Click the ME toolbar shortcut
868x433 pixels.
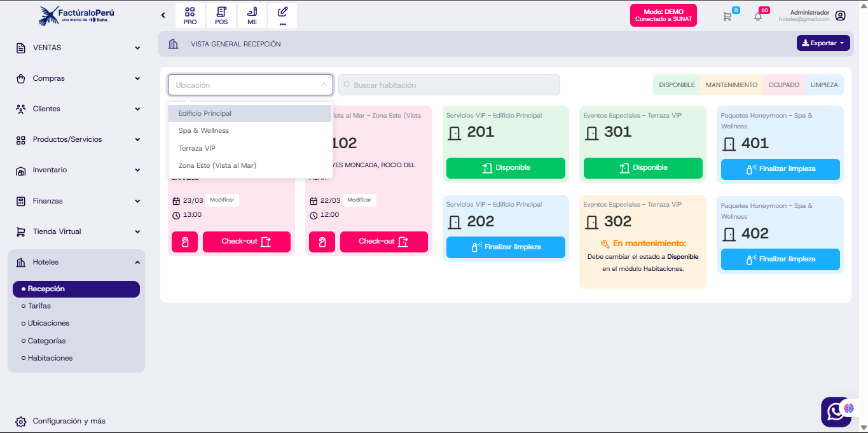252,16
